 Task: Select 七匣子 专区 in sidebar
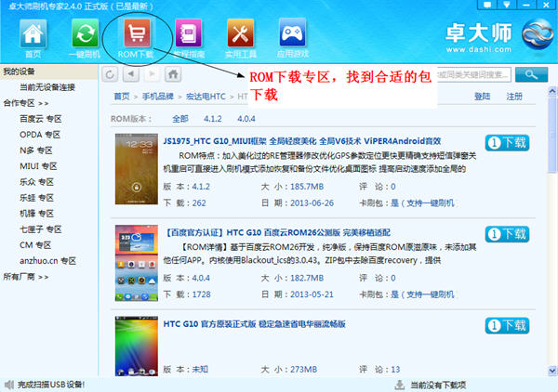41,229
